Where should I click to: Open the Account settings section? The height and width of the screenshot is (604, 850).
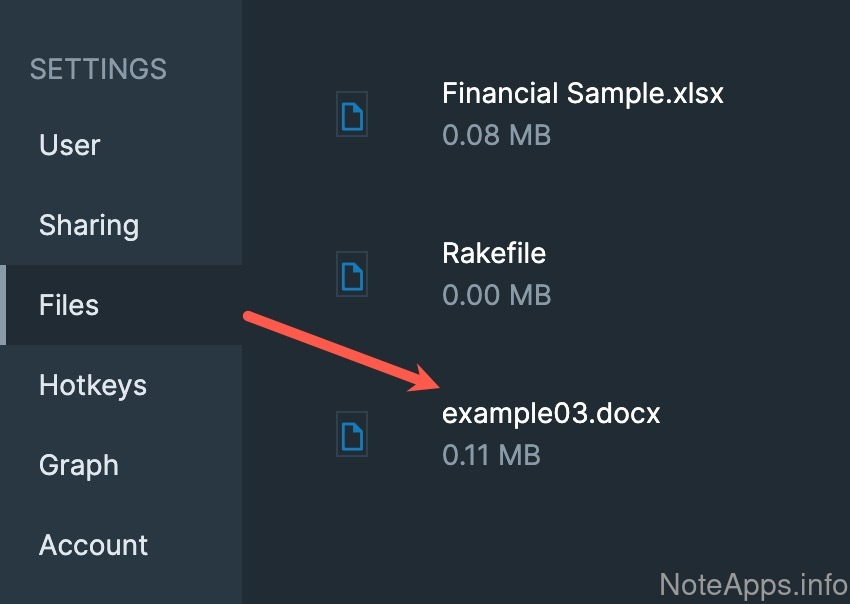click(x=93, y=545)
